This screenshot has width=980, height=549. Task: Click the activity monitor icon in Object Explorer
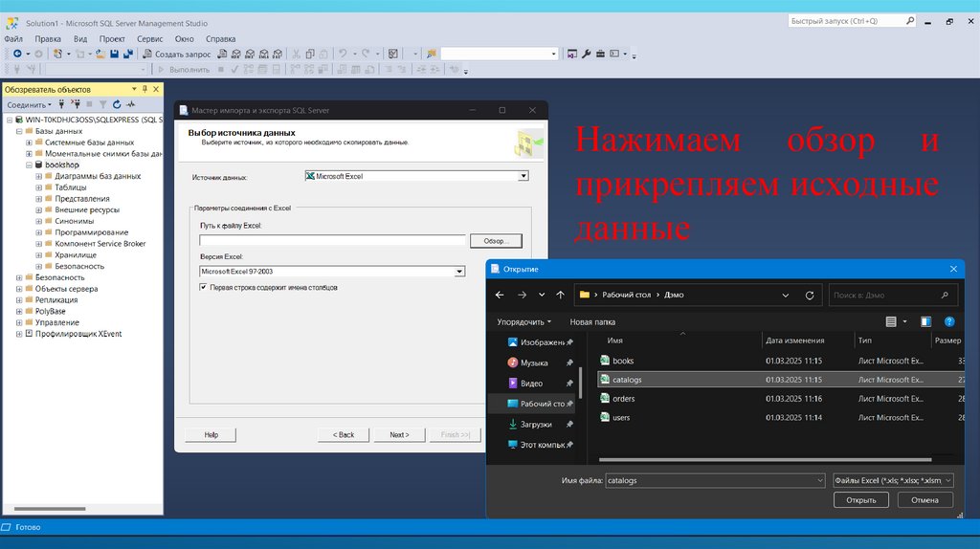[130, 104]
